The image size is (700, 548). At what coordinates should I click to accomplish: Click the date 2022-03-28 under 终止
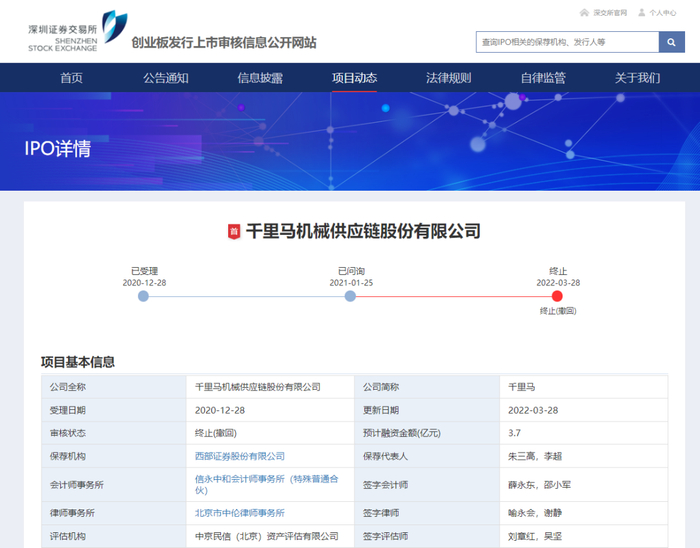[x=558, y=283]
